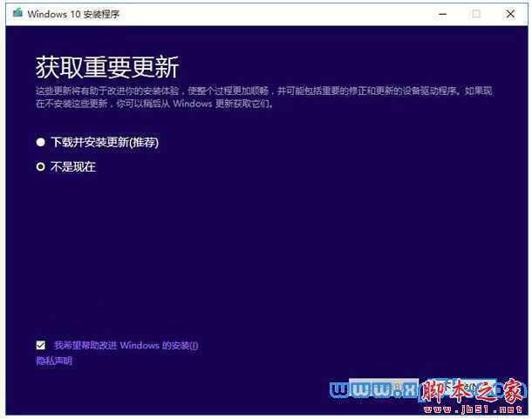Click the 获取重要更新 heading text
532x419 pixels.
click(107, 67)
